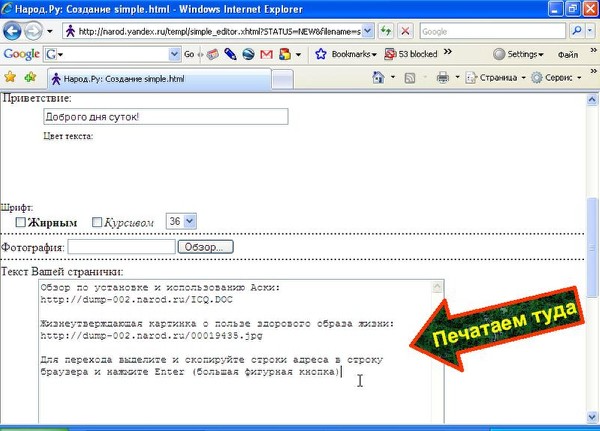Open the search provider dropdown arrow
600x431 pixels.
click(590, 31)
